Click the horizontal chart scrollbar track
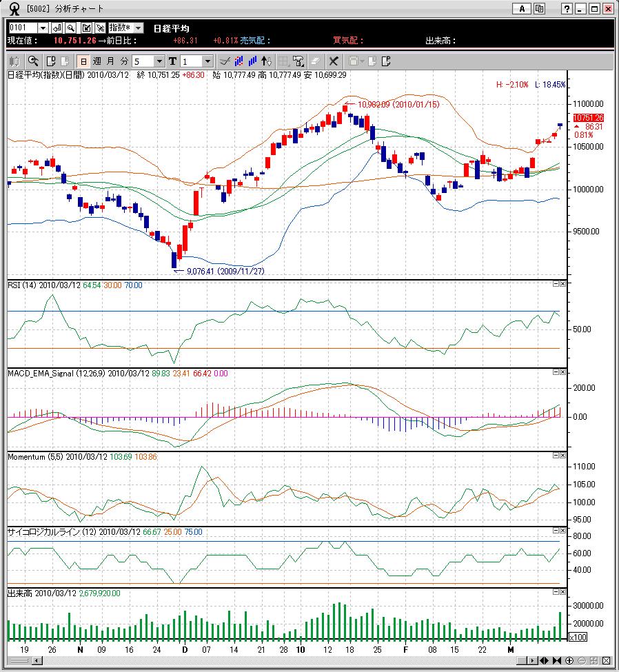Screen dimensions: 619x672 (279, 660)
